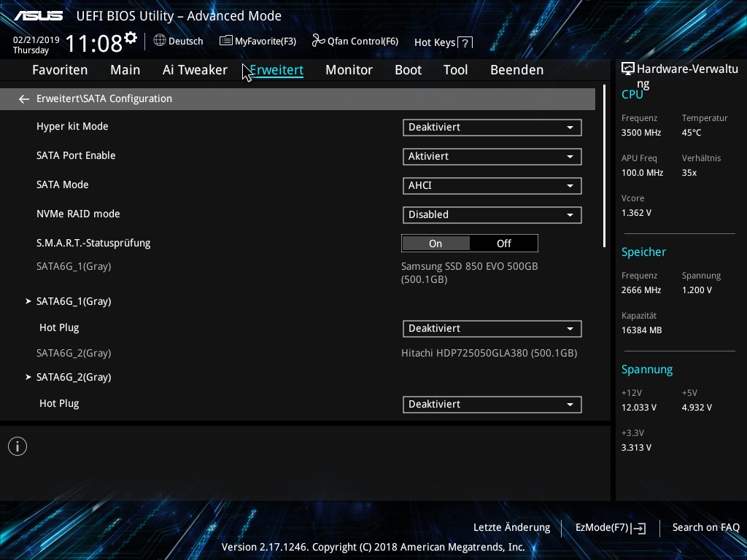
Task: Expand the SATA6G_1(Gray) submenu
Action: 74,301
